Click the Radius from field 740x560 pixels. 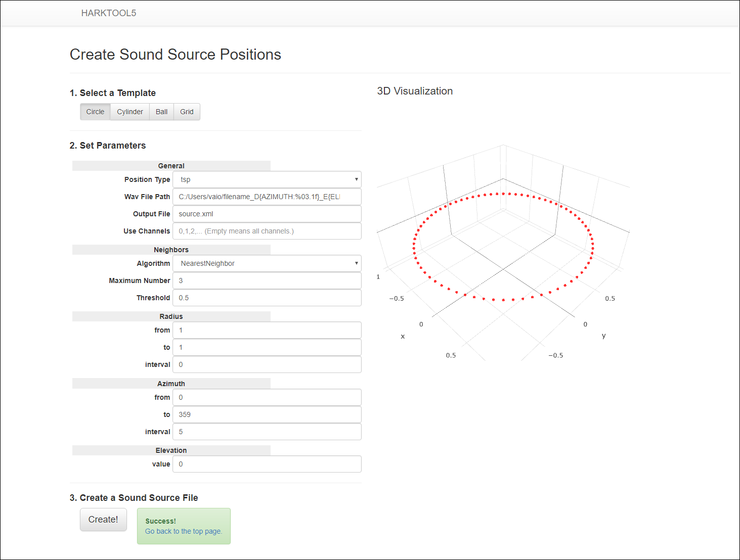(267, 330)
